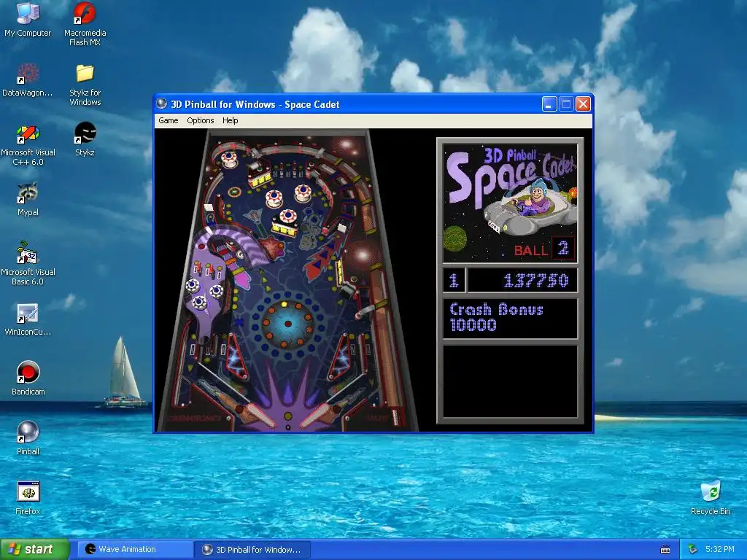Click the keyboard icon in the taskbar
The height and width of the screenshot is (560, 747).
[665, 550]
